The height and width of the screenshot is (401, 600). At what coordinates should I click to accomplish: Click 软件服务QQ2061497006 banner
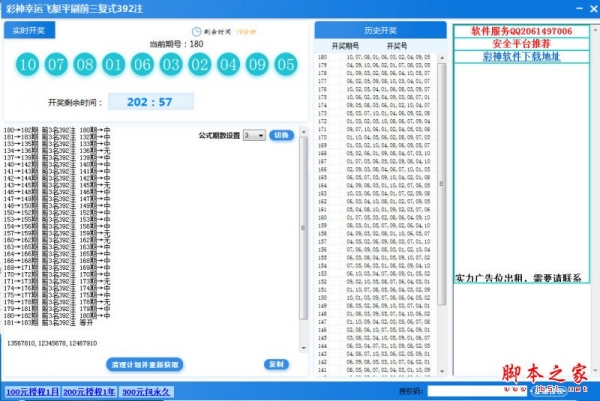(x=521, y=31)
